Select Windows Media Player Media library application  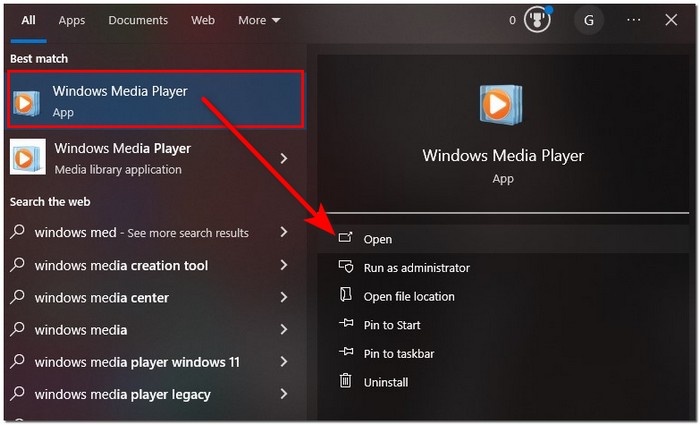(156, 158)
